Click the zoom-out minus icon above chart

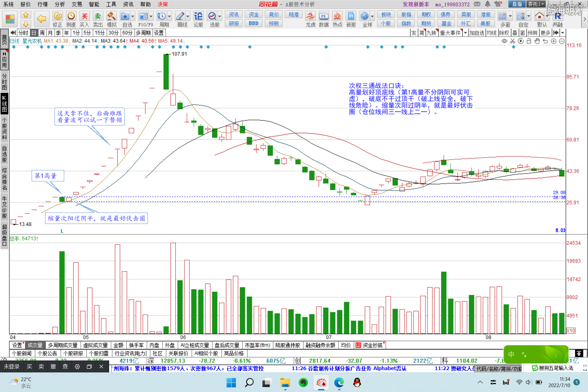coord(562,41)
